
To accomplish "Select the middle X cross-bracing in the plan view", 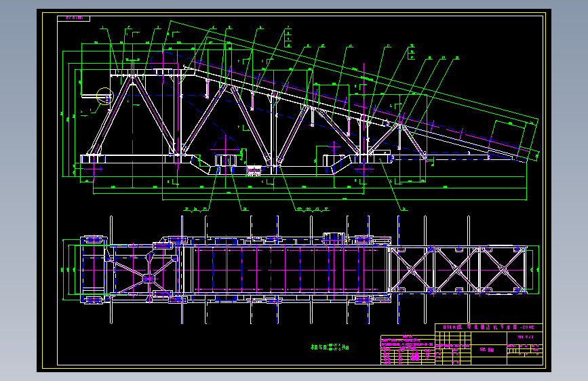I will pyautogui.click(x=457, y=269).
